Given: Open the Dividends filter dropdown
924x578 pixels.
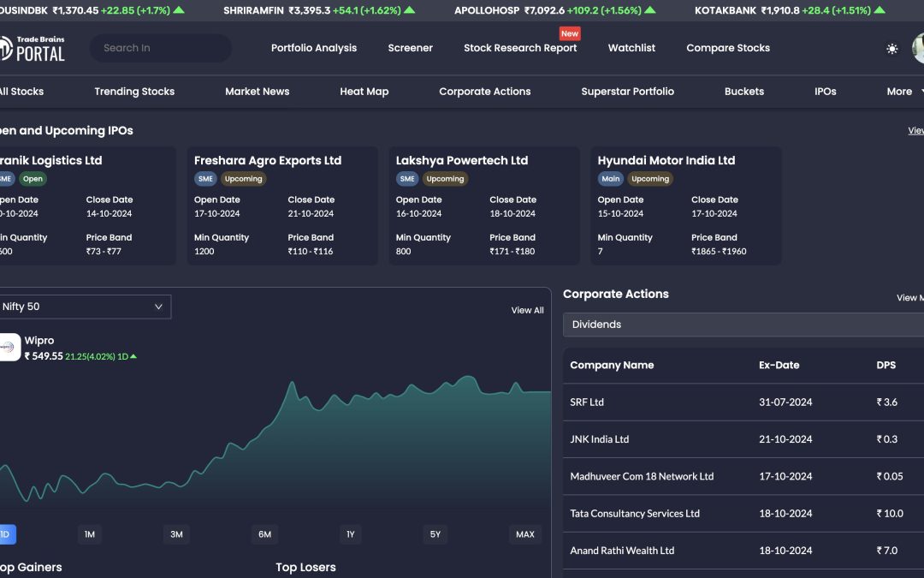Looking at the screenshot, I should [x=743, y=325].
